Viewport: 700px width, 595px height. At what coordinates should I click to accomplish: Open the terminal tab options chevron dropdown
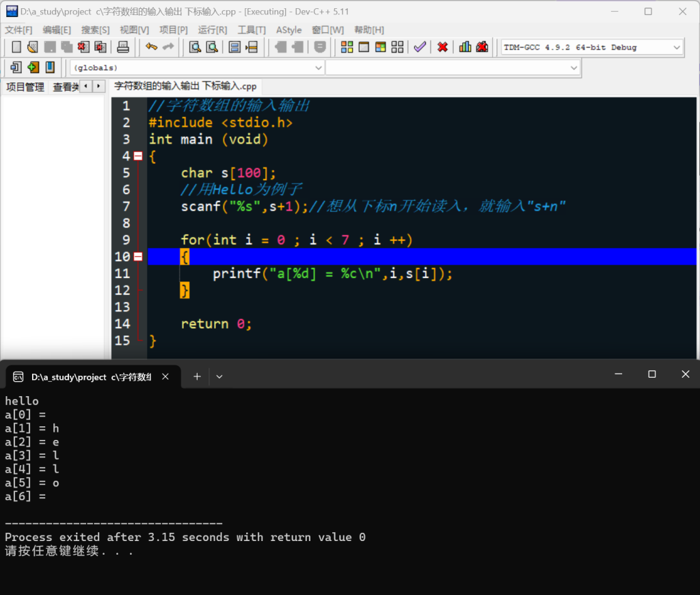click(219, 377)
